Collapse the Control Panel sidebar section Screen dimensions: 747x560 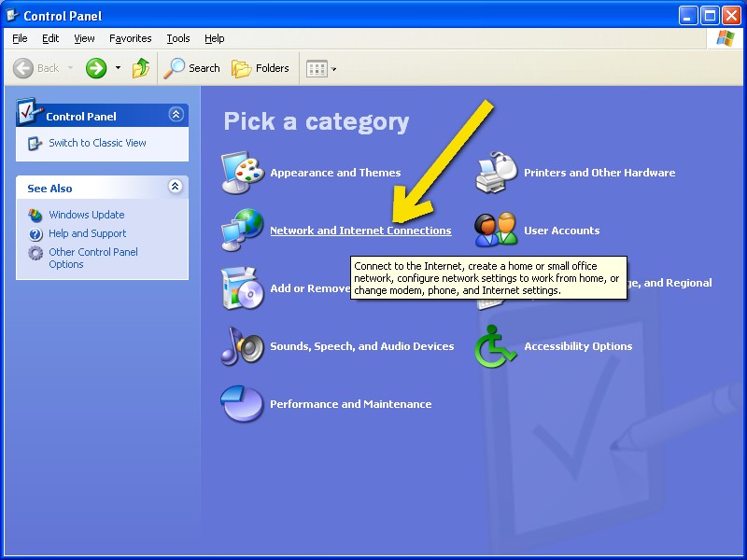176,115
